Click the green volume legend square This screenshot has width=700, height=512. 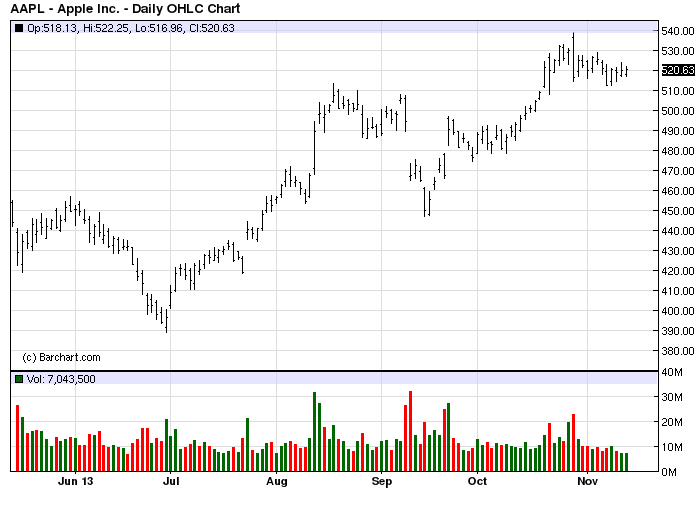pos(19,379)
